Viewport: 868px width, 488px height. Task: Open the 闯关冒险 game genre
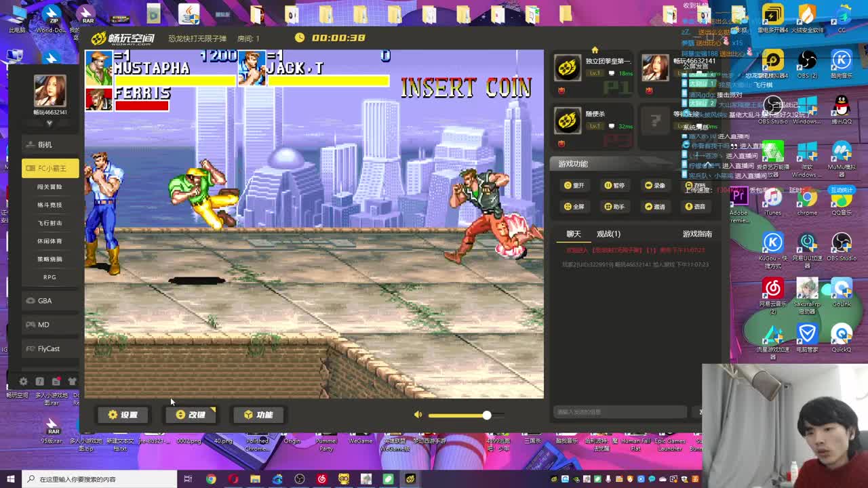click(50, 186)
